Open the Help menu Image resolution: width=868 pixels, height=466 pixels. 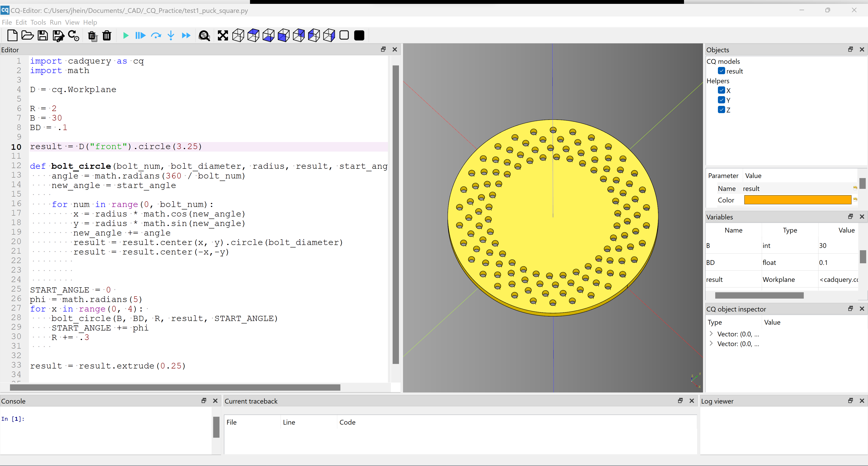(x=90, y=22)
